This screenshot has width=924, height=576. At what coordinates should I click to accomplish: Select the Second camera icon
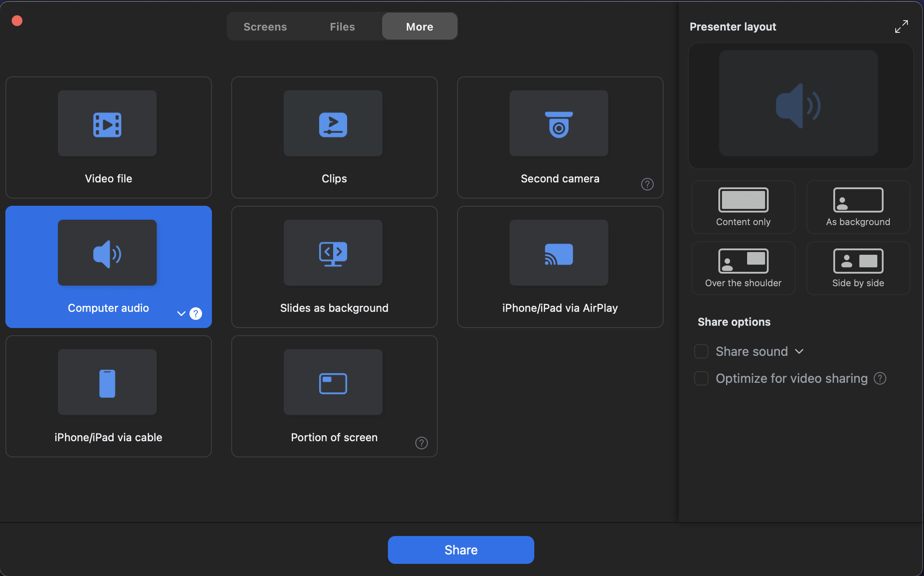(x=559, y=124)
